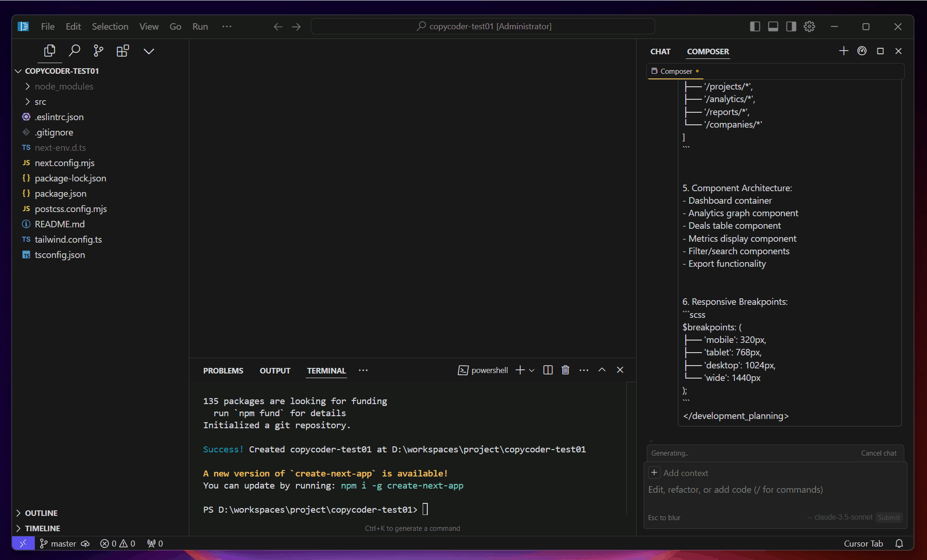
Task: Maximize the composer panel
Action: click(880, 51)
